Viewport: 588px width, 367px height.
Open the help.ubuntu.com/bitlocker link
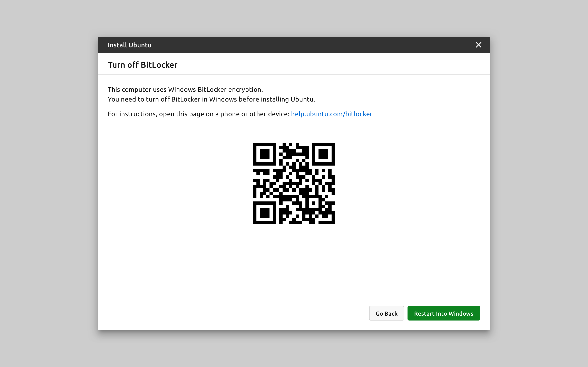coord(331,114)
